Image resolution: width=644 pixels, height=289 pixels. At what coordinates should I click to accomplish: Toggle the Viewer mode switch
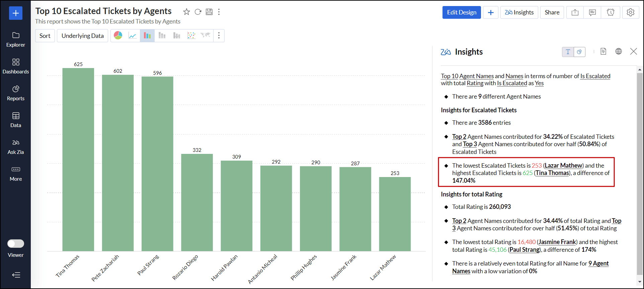16,243
